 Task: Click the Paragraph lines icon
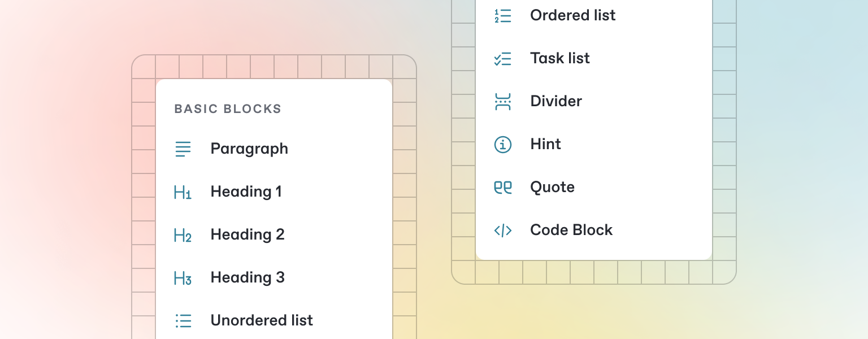click(183, 149)
